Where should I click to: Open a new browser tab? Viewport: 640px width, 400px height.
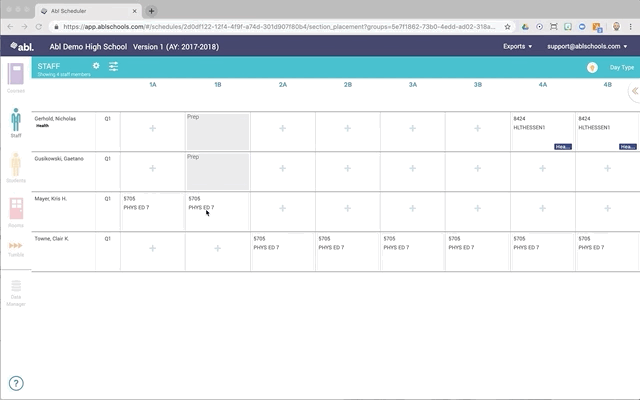[151, 10]
